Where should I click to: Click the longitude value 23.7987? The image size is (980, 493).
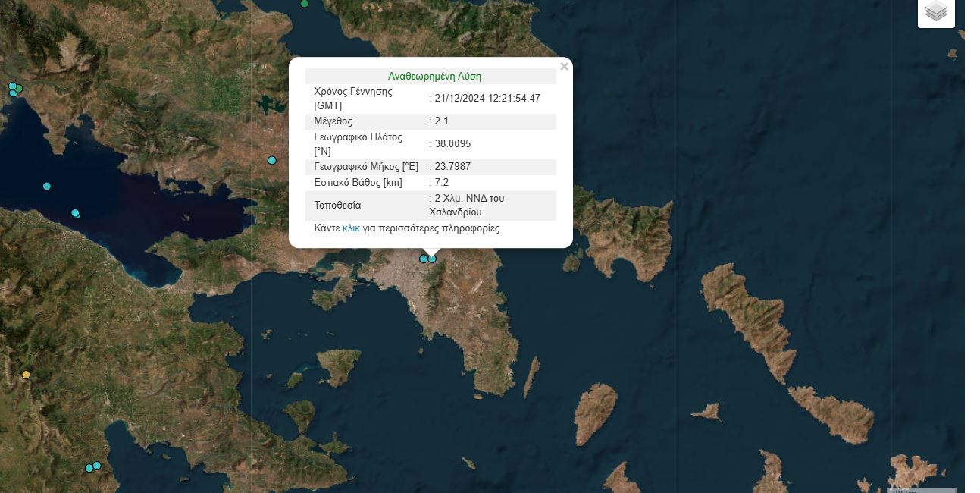pos(452,167)
